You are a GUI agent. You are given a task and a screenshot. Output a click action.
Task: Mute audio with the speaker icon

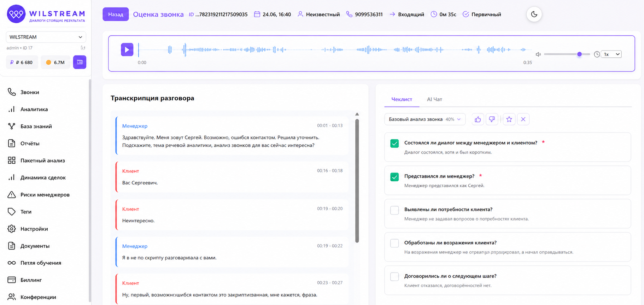pyautogui.click(x=538, y=54)
